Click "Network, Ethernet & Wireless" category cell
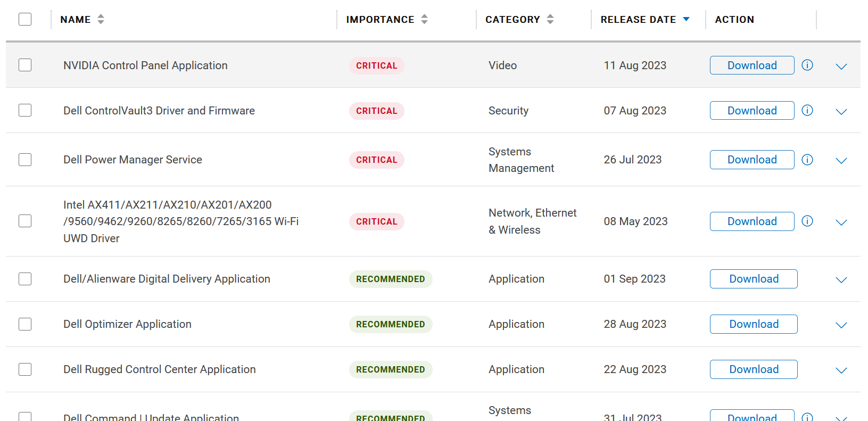The width and height of the screenshot is (868, 421). tap(532, 221)
